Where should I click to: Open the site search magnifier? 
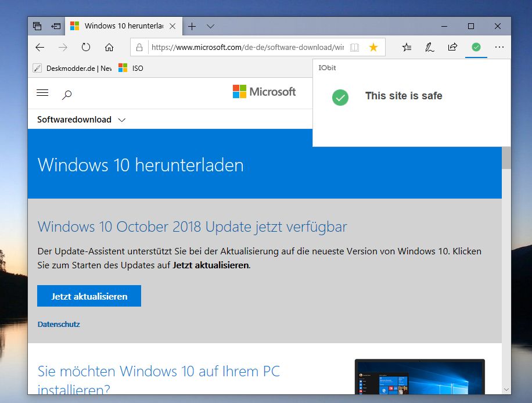66,95
